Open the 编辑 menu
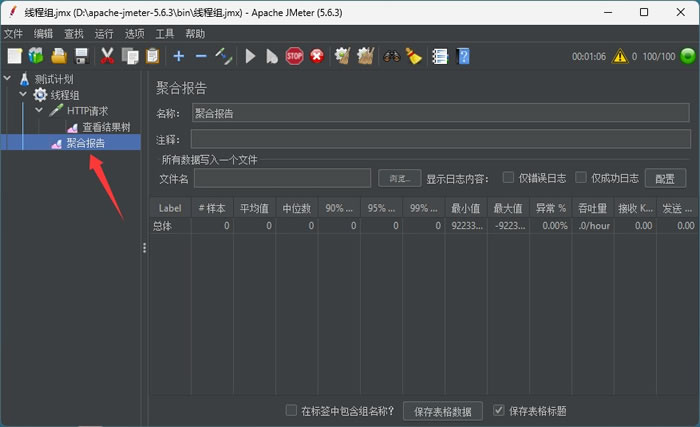 point(43,34)
